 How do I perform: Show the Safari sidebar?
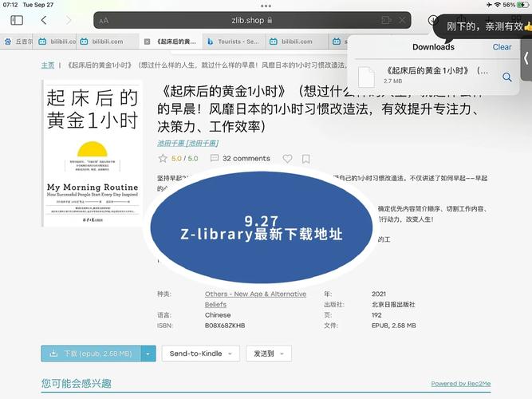tap(17, 20)
